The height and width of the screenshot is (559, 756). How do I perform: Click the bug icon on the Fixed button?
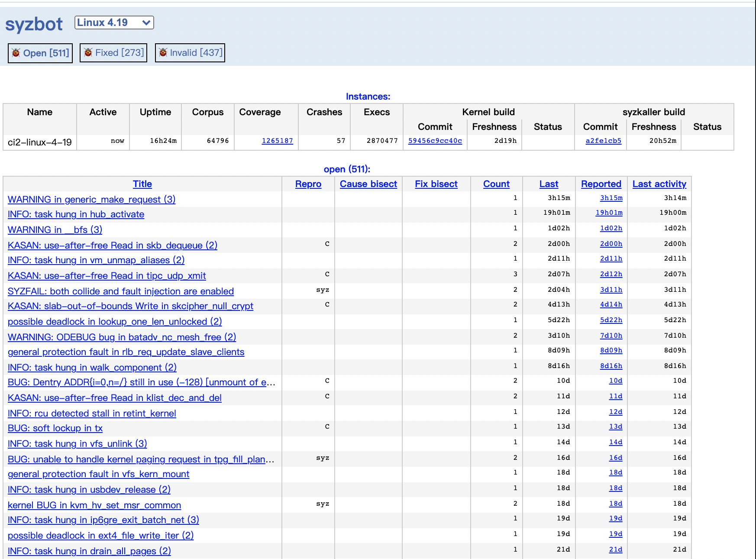pyautogui.click(x=89, y=52)
